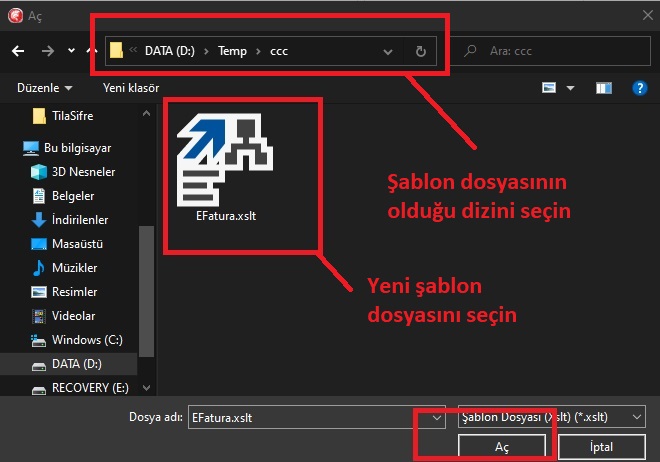Viewport: 660px width, 462px height.
Task: Open the Şablon Dosyası file type dropdown
Action: point(547,416)
